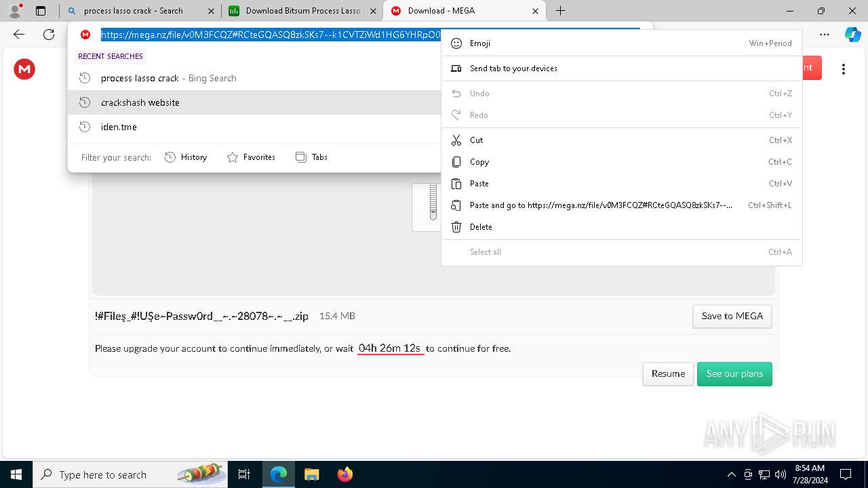The image size is (868, 488).
Task: Click the MEGA logo
Action: [24, 69]
